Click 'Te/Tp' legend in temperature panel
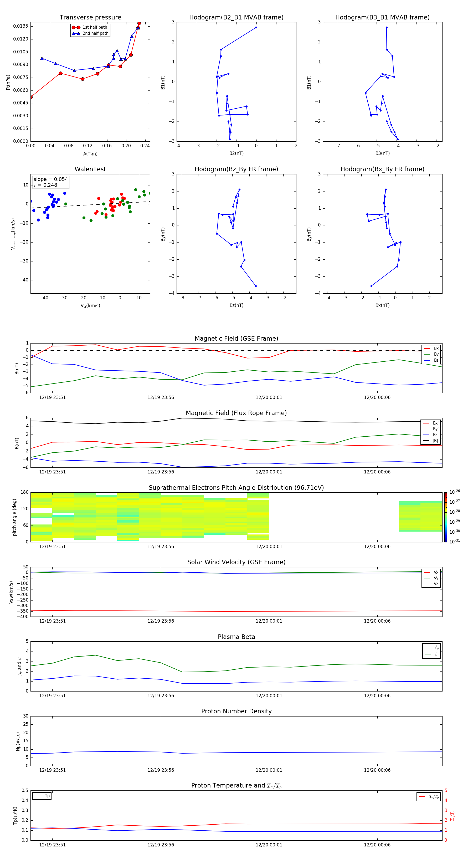This screenshot has height=868, width=473. tap(429, 796)
